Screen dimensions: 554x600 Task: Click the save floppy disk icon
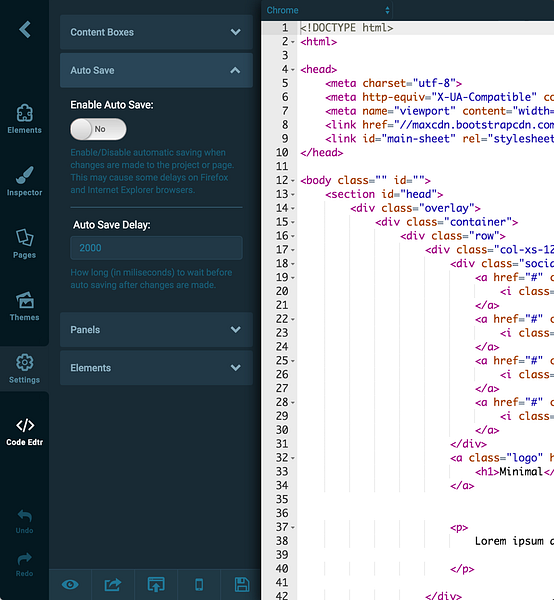[x=242, y=585]
